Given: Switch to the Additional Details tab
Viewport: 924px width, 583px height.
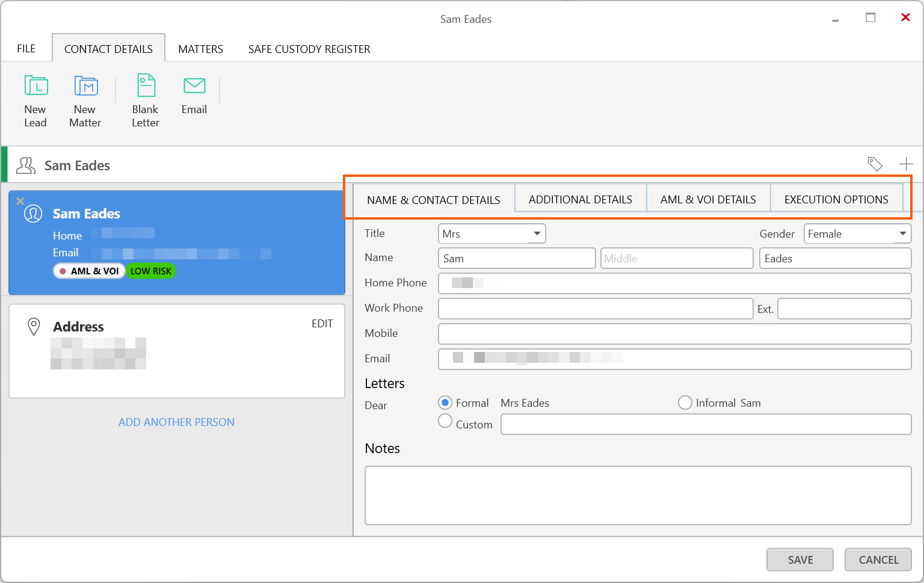Looking at the screenshot, I should [580, 200].
